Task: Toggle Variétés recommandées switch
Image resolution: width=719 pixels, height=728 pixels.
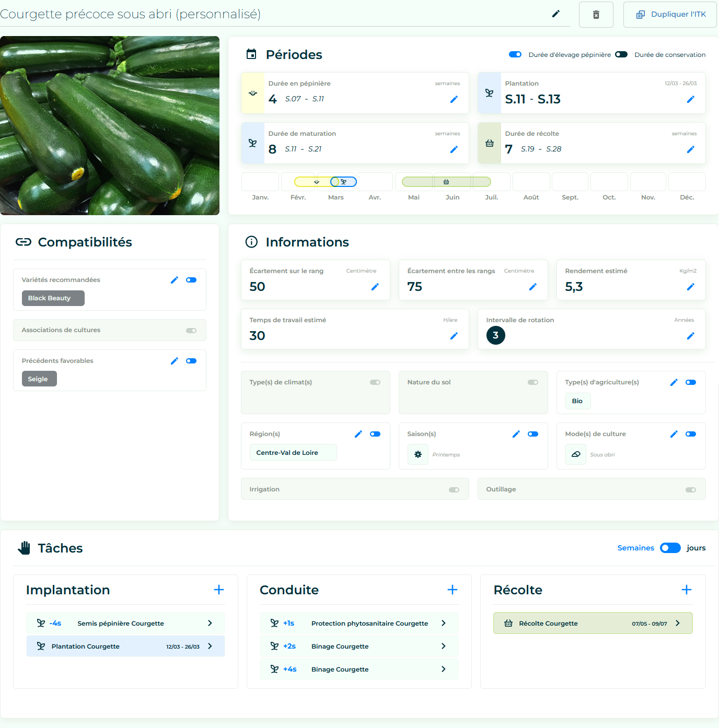Action: [191, 280]
